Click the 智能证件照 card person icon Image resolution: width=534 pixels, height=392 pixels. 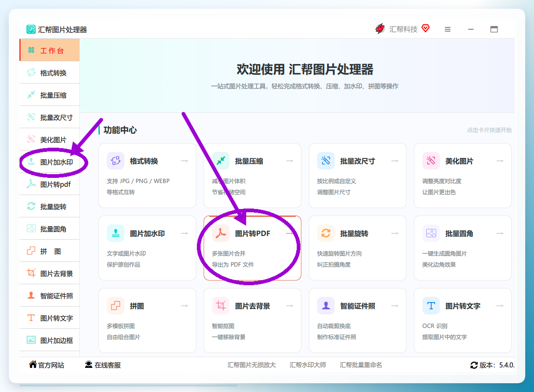click(x=326, y=306)
